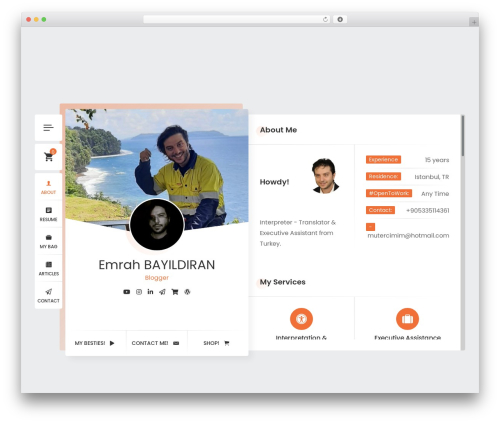This screenshot has width=500, height=423.
Task: Click the cart icon under Blogger
Action: 175,292
